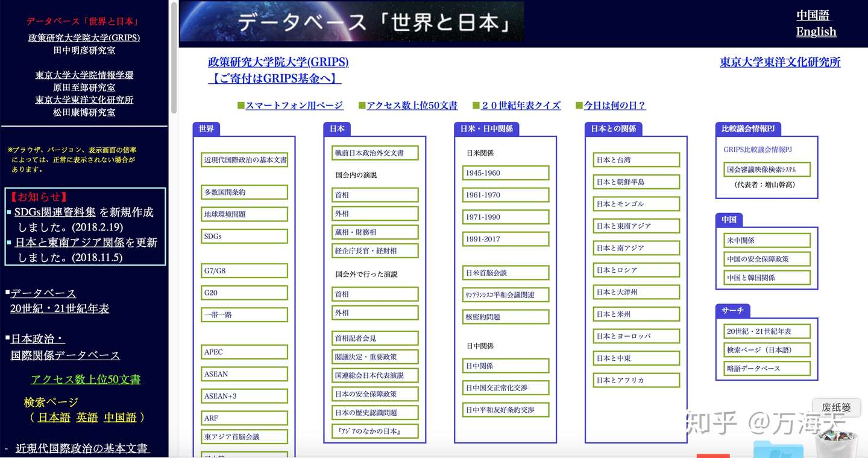This screenshot has width=868, height=458.
Task: Open the 日本と朝鮮半島 entry
Action: (637, 182)
